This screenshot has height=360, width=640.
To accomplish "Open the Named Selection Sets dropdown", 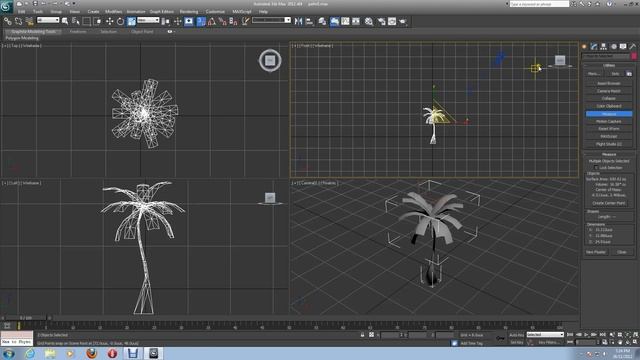I will (x=271, y=20).
